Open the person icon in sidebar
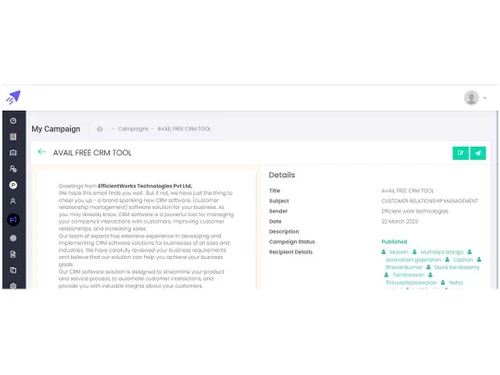This screenshot has height=375, width=500. (x=13, y=201)
